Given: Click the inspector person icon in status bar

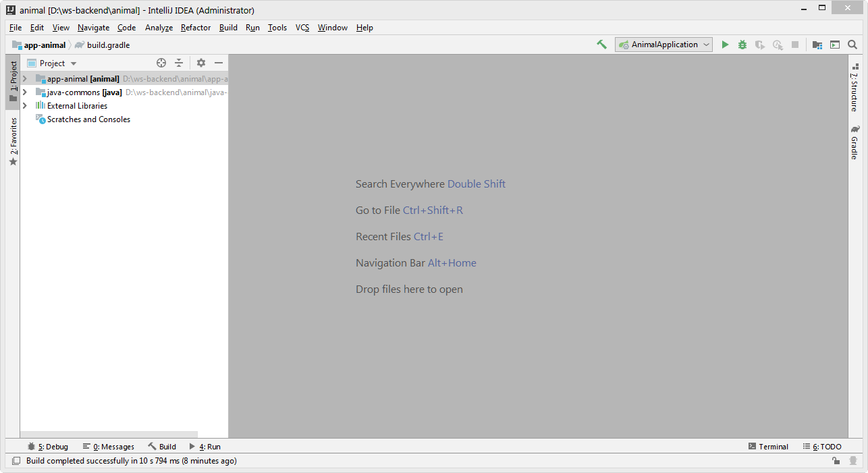Looking at the screenshot, I should pos(855,461).
